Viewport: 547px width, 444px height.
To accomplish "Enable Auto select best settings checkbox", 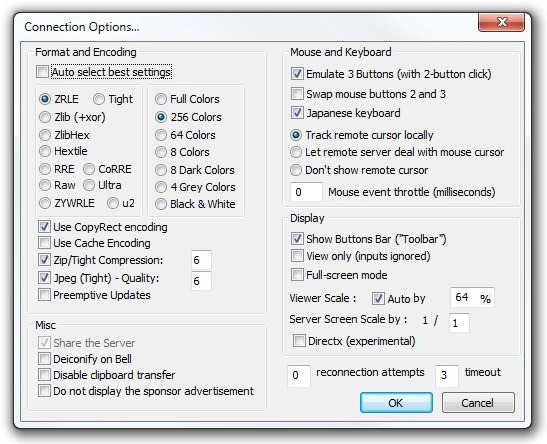I will point(43,72).
